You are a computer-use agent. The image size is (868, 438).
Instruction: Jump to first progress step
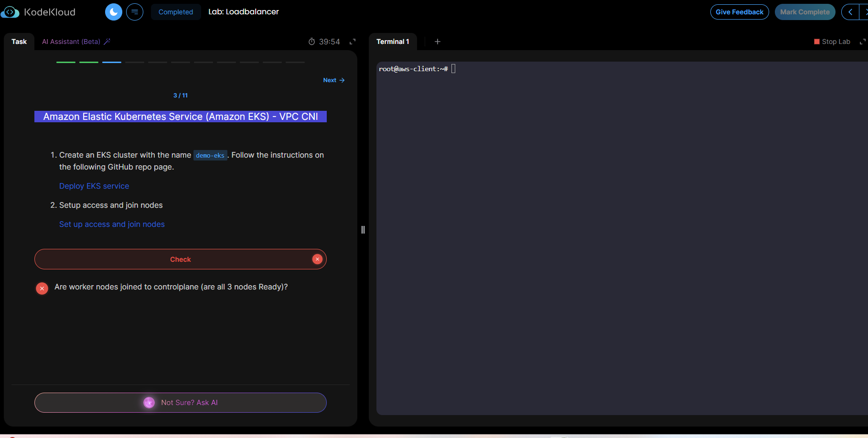66,62
